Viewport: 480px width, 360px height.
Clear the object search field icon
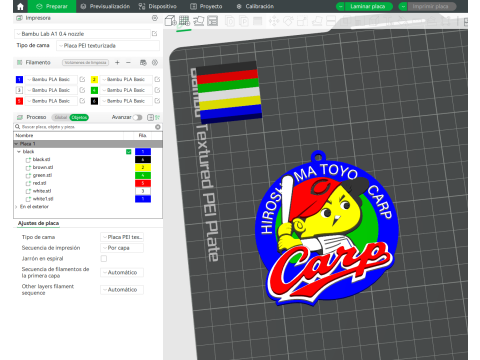click(158, 127)
